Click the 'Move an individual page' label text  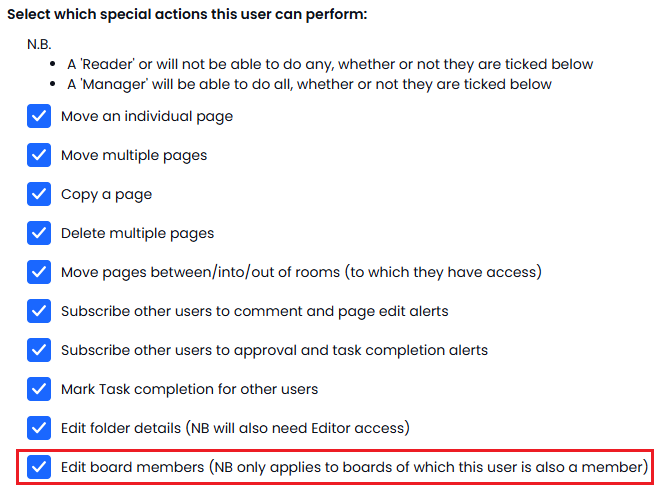(147, 116)
